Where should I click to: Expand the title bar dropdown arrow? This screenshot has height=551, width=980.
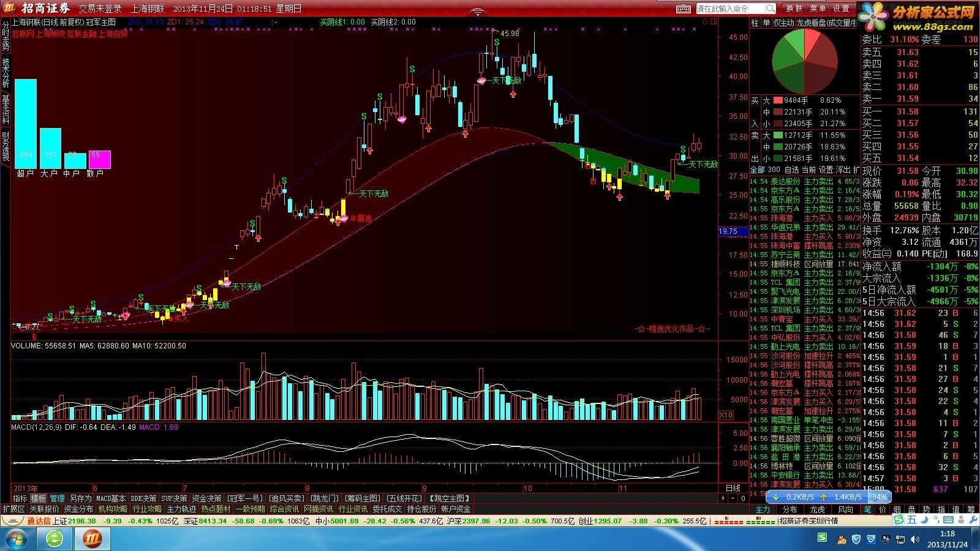tap(478, 11)
